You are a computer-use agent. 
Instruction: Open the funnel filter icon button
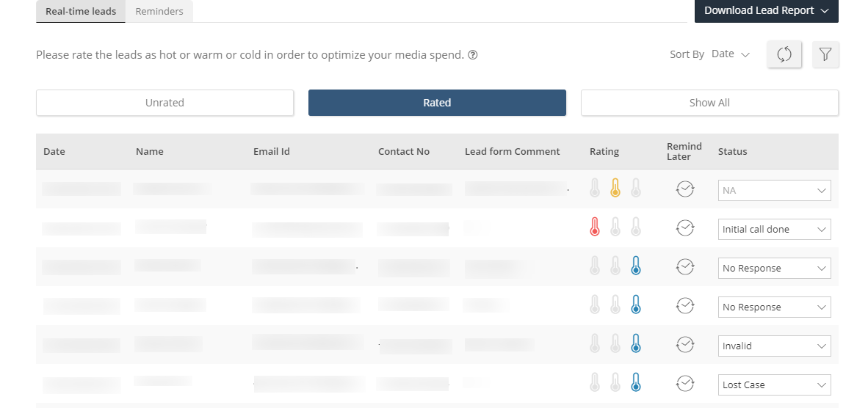click(x=825, y=54)
